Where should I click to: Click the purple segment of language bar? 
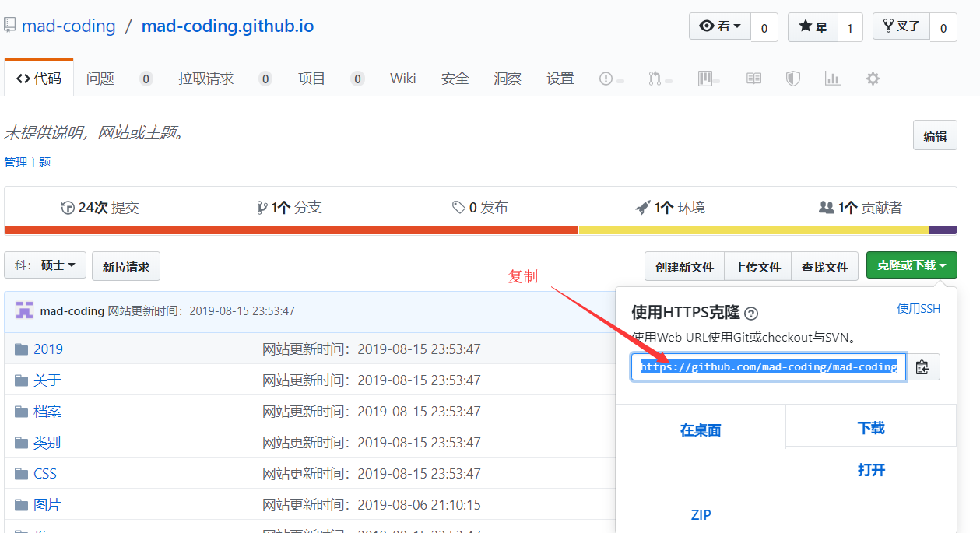pos(943,230)
